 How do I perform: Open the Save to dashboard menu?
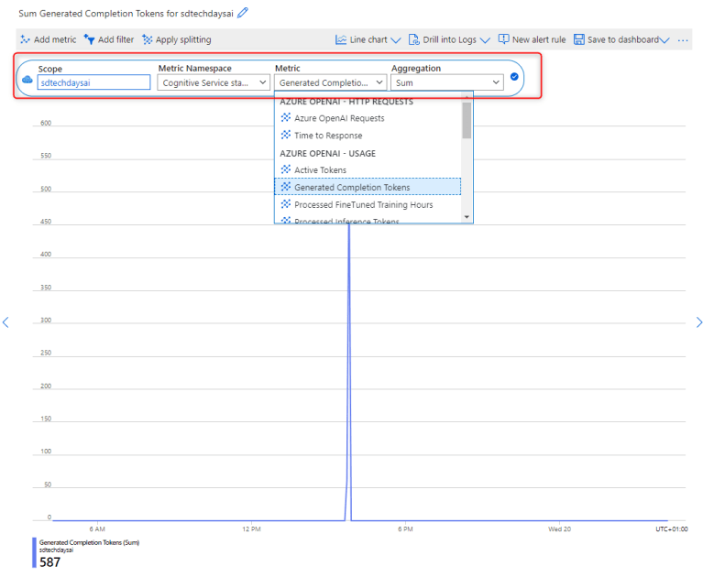pyautogui.click(x=621, y=40)
